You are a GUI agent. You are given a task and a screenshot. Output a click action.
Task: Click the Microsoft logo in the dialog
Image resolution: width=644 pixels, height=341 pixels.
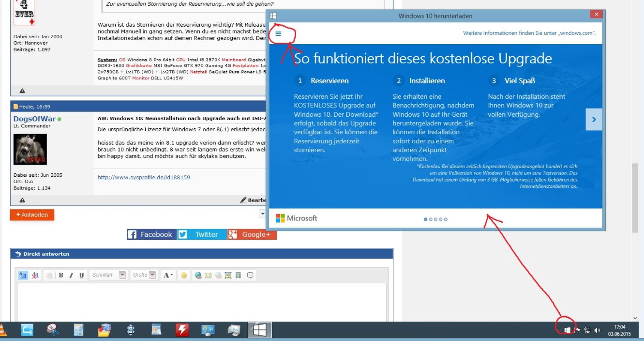coord(297,218)
